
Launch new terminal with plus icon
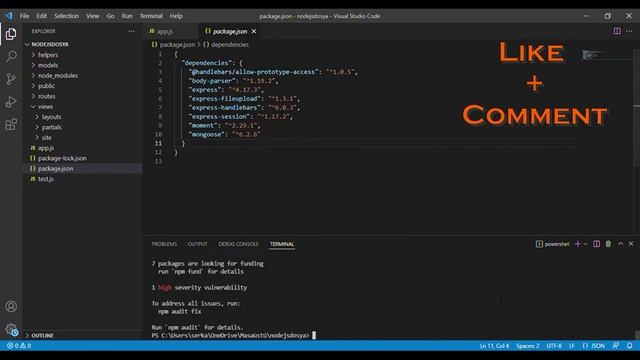[577, 244]
